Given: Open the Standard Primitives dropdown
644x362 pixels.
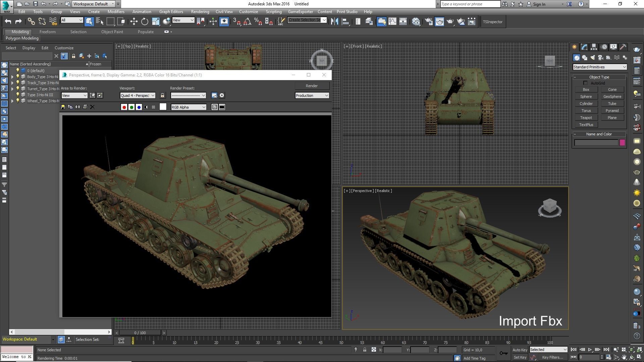Looking at the screenshot, I should (x=599, y=67).
